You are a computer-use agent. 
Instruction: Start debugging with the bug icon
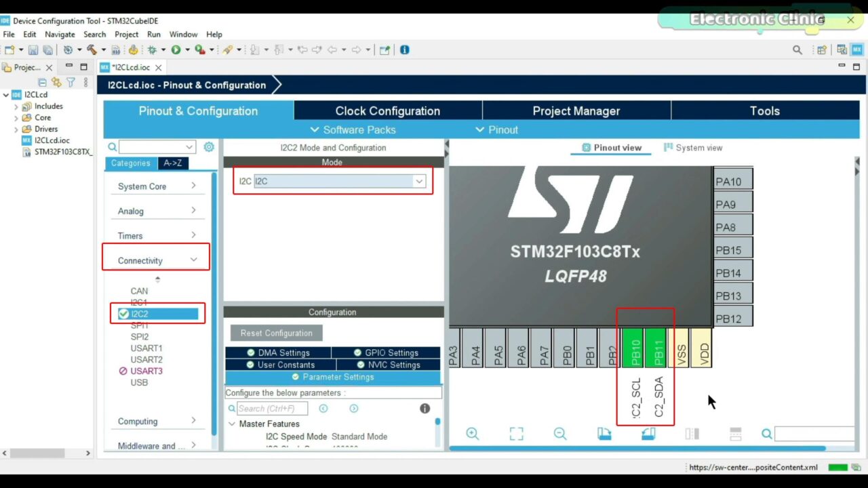[152, 49]
